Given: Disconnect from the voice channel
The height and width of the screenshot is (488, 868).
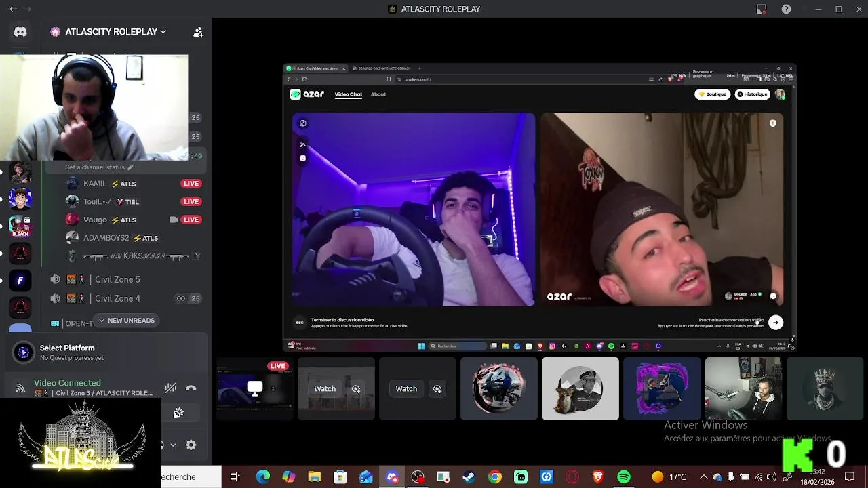Looking at the screenshot, I should (x=191, y=388).
